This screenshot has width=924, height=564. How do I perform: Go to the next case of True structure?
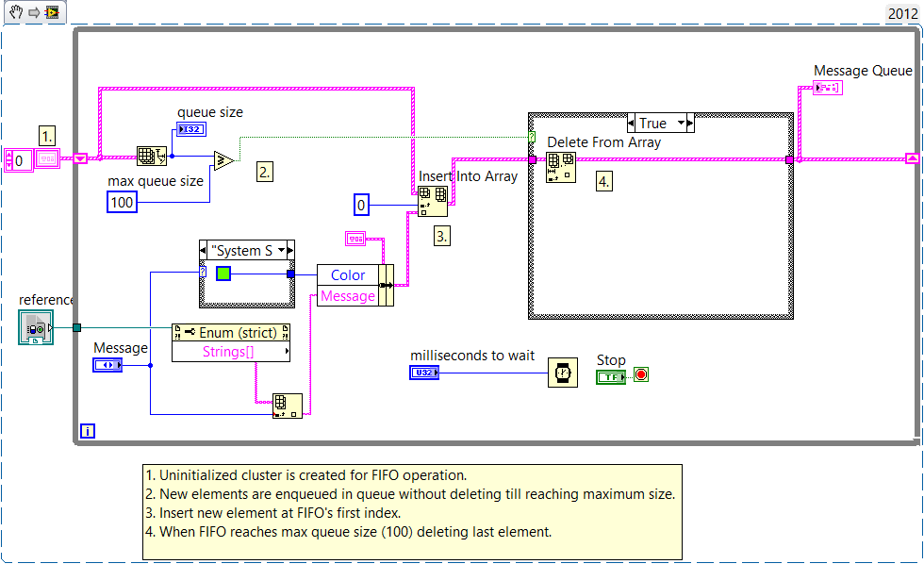(x=690, y=124)
